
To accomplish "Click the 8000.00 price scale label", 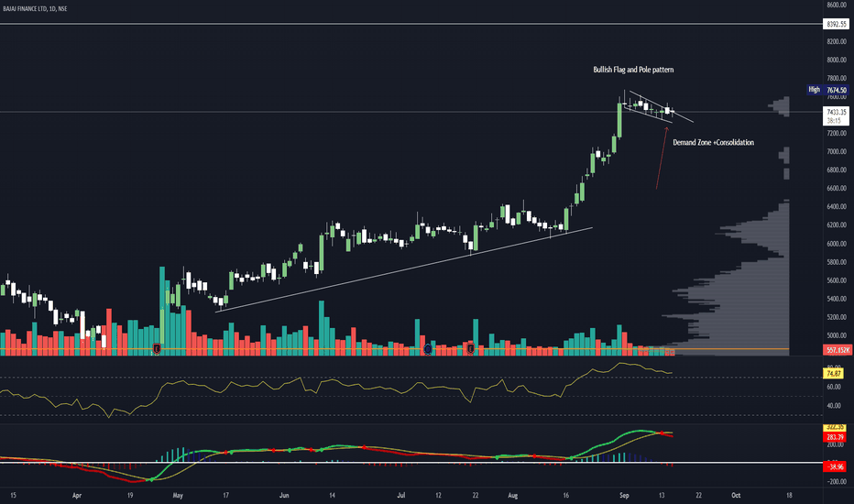I will tap(837, 60).
